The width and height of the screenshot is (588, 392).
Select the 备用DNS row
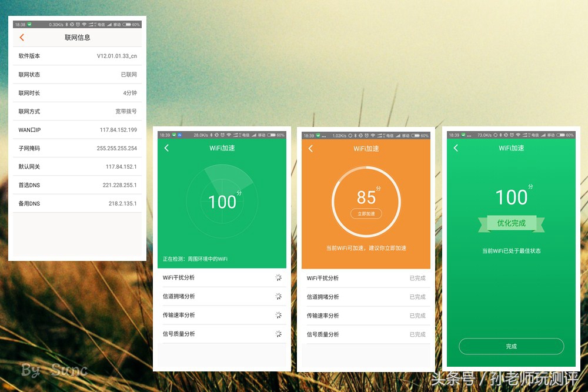(x=77, y=203)
